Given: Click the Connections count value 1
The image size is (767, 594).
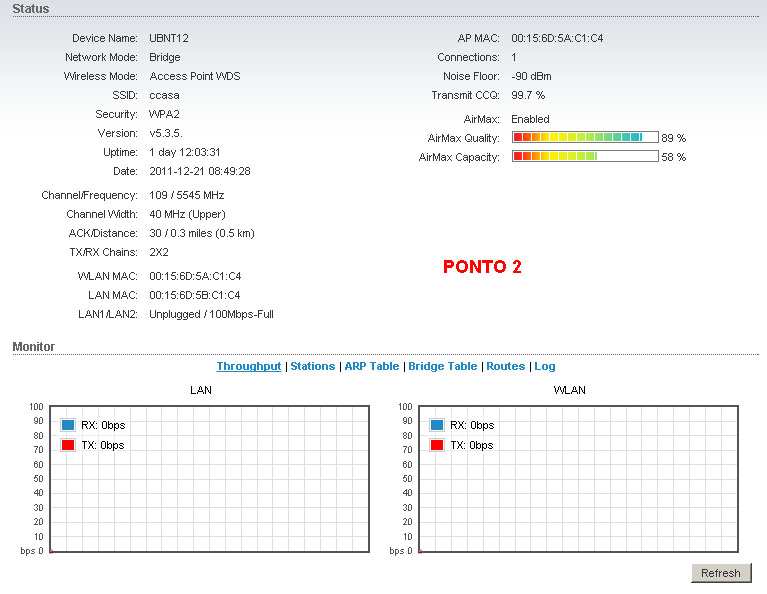Looking at the screenshot, I should coord(514,57).
